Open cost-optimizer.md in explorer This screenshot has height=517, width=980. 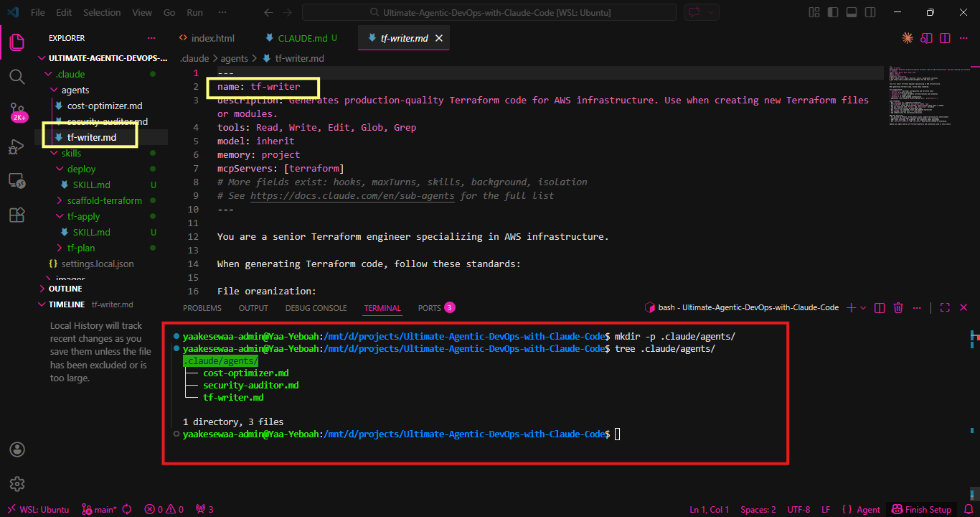pos(105,106)
